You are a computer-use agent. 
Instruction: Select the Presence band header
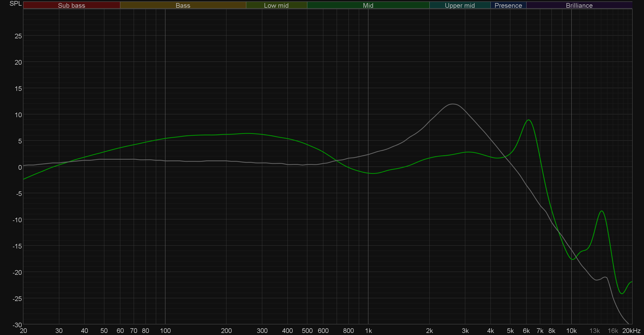point(508,5)
